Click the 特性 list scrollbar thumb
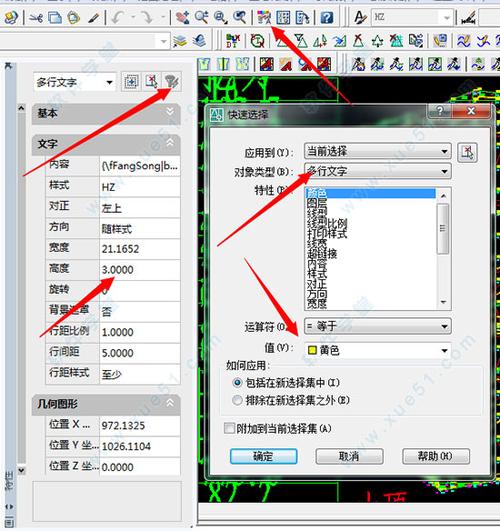 click(x=443, y=228)
